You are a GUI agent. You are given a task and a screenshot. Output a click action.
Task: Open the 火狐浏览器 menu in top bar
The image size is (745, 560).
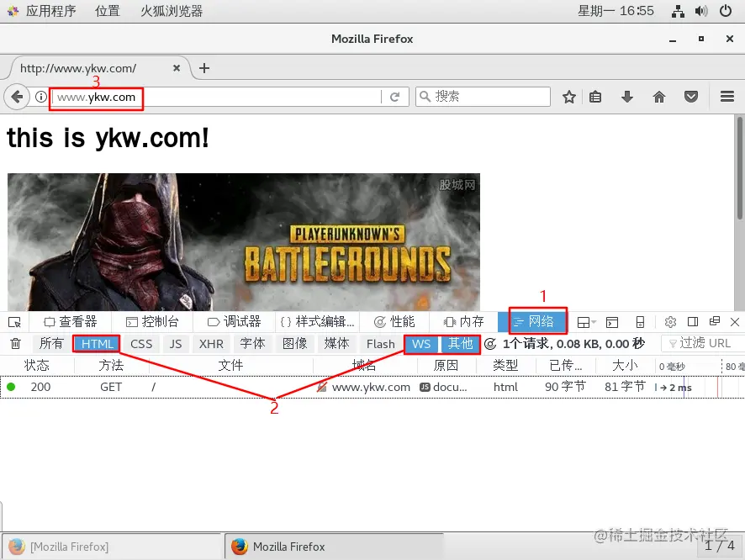coord(171,11)
